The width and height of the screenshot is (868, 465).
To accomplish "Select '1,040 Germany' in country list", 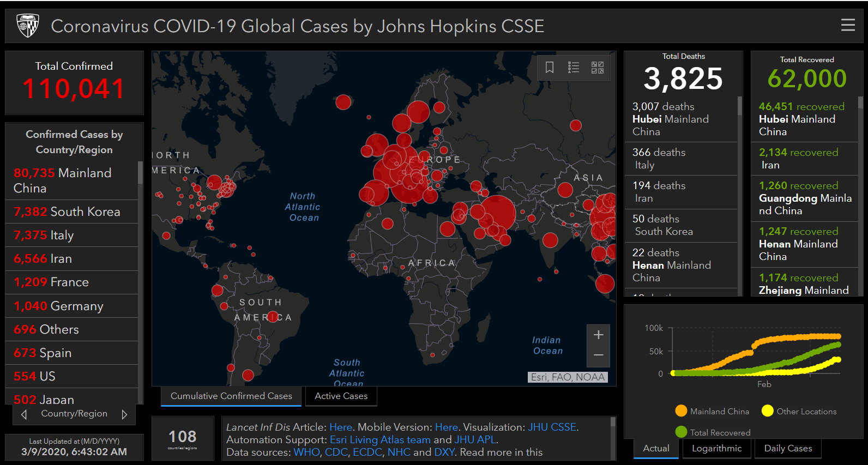I will 71,306.
